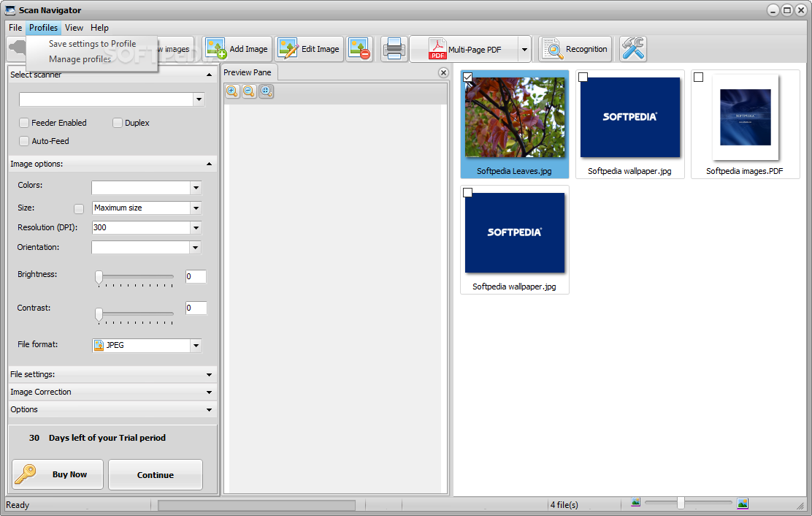Click the JPEG file format icon
The image size is (812, 516).
tap(99, 345)
